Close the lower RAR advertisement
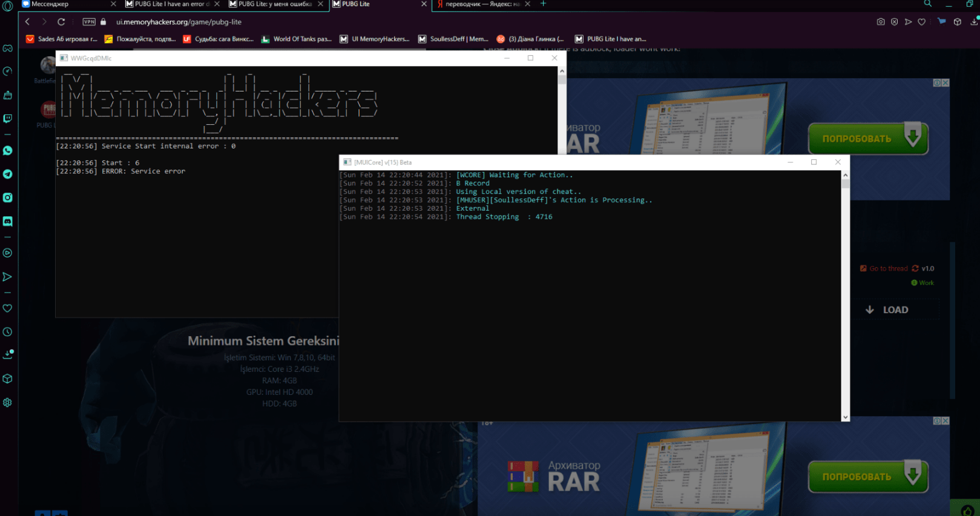Viewport: 980px width, 516px height. click(x=945, y=421)
